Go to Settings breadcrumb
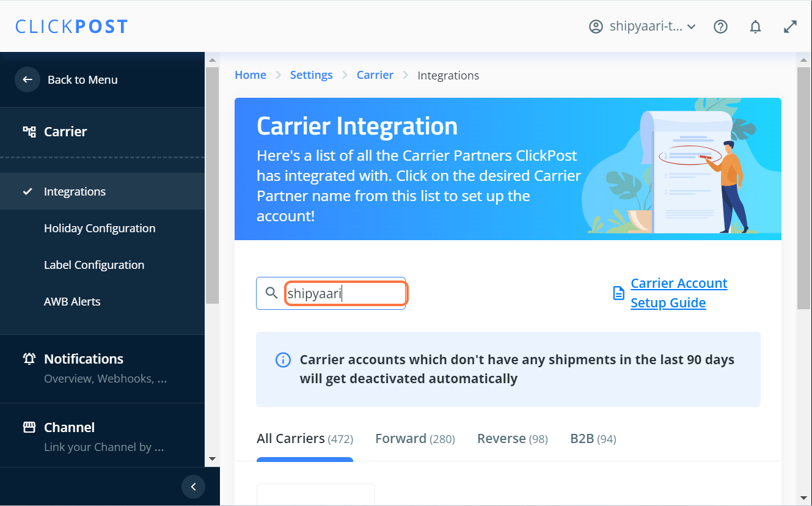This screenshot has height=506, width=812. pos(312,75)
